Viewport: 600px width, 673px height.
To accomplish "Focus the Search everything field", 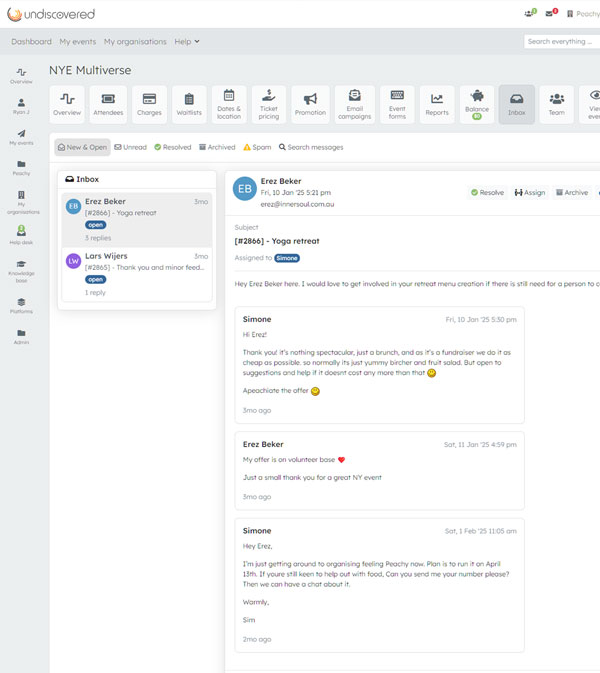I will click(x=562, y=42).
